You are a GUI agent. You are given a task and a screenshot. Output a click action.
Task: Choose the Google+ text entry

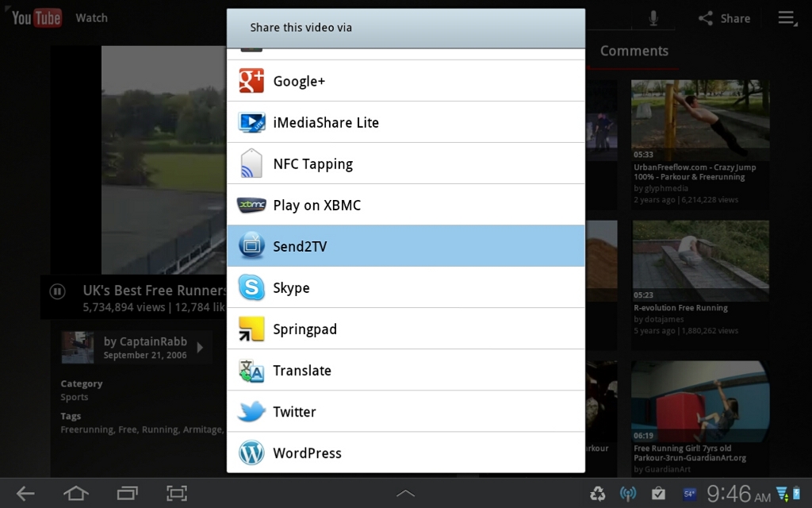click(299, 82)
